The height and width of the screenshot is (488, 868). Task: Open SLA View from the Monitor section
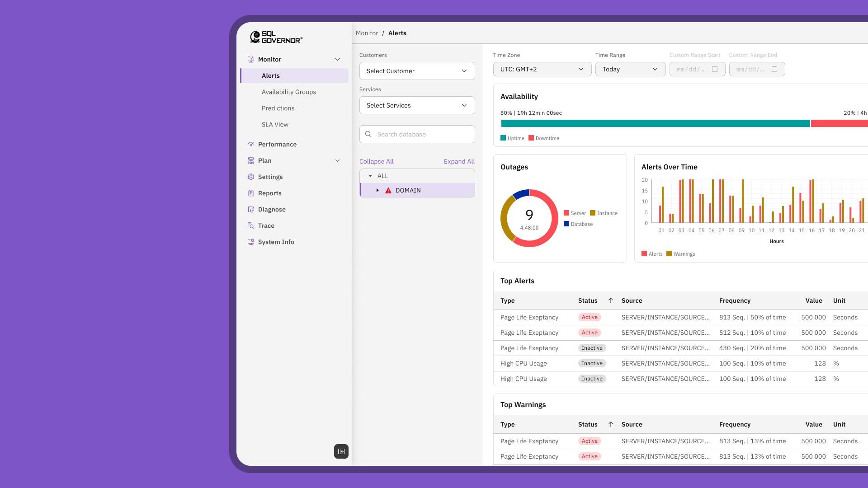(x=275, y=124)
